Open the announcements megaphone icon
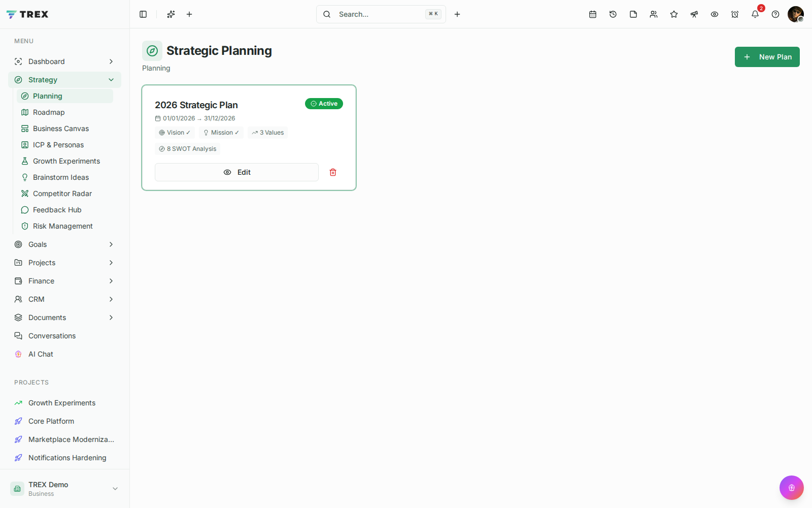 click(694, 14)
